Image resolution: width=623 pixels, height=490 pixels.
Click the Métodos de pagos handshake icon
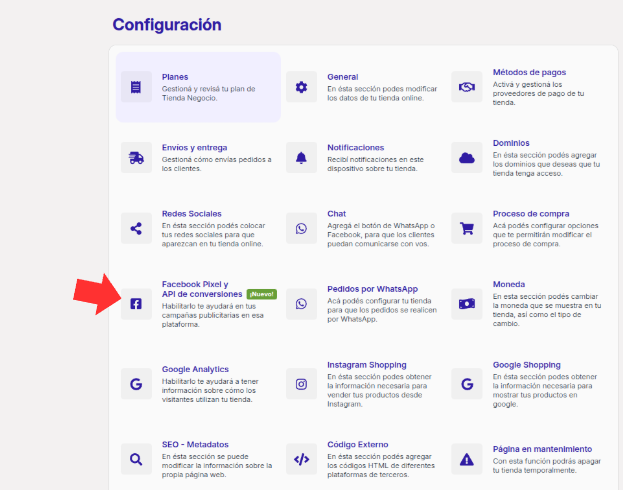tap(467, 87)
